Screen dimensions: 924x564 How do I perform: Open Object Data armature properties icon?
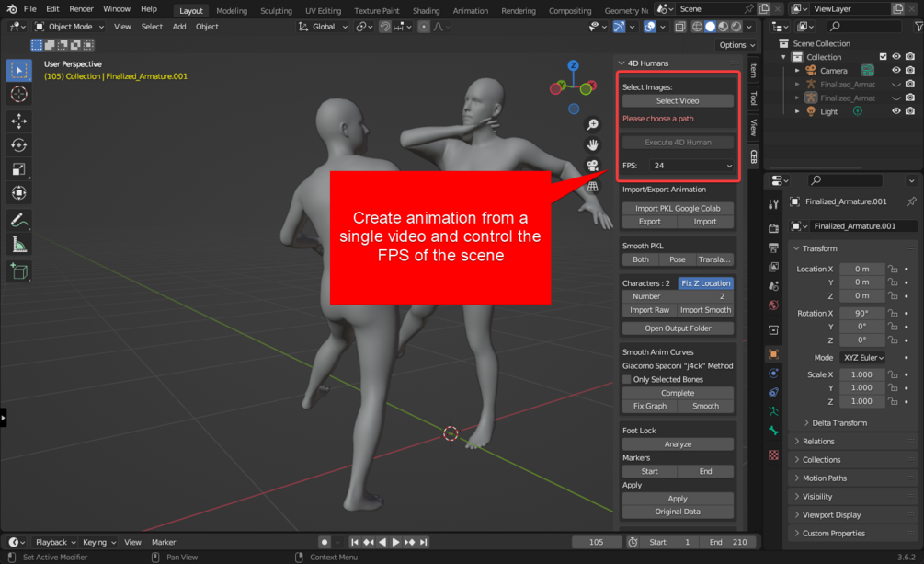click(774, 412)
